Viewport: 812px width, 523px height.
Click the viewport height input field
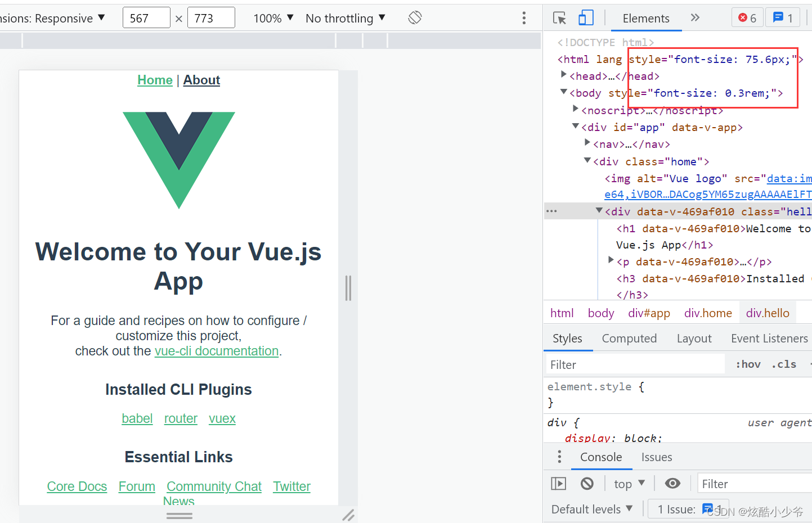[x=211, y=18]
